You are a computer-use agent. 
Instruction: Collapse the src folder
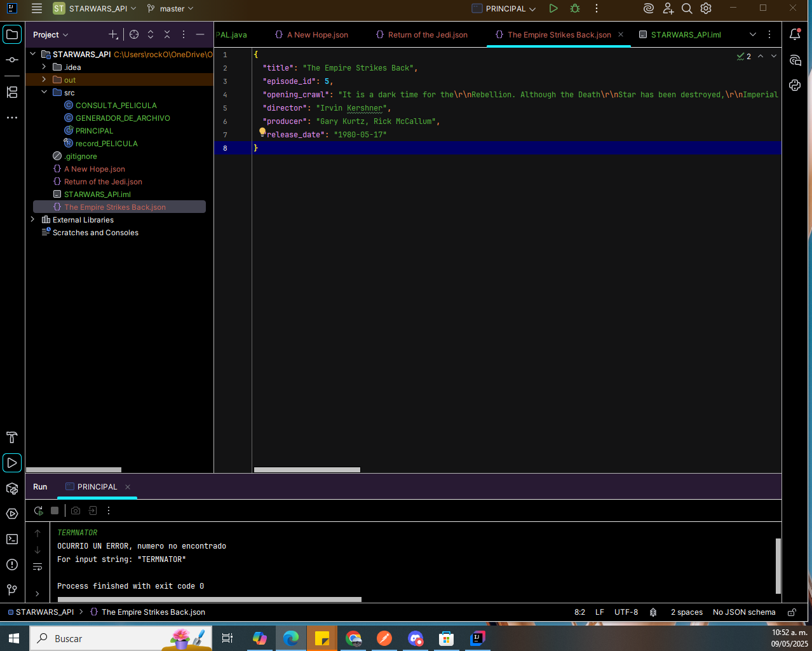click(x=44, y=92)
